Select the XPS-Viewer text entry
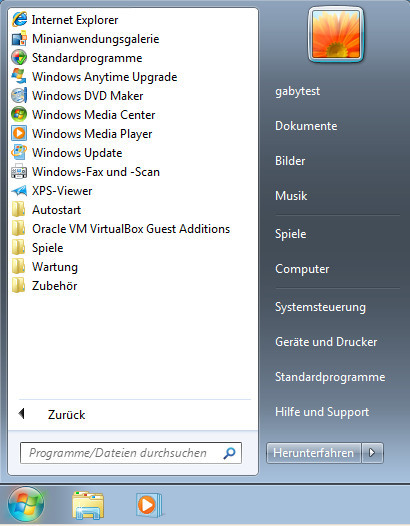 tap(62, 191)
